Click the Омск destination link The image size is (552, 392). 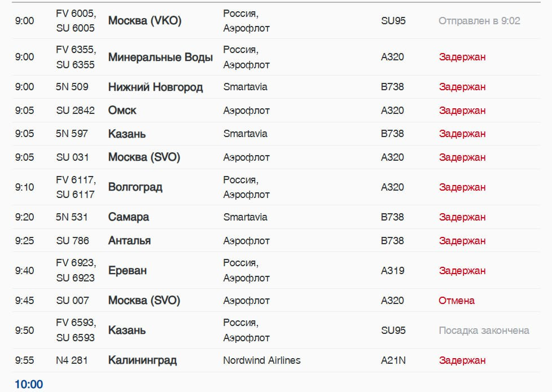pyautogui.click(x=122, y=111)
